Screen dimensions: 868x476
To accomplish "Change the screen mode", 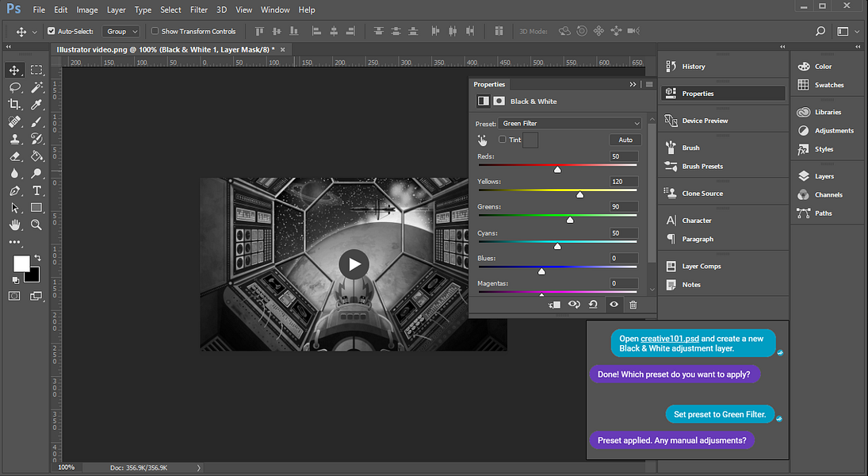I will (x=36, y=296).
